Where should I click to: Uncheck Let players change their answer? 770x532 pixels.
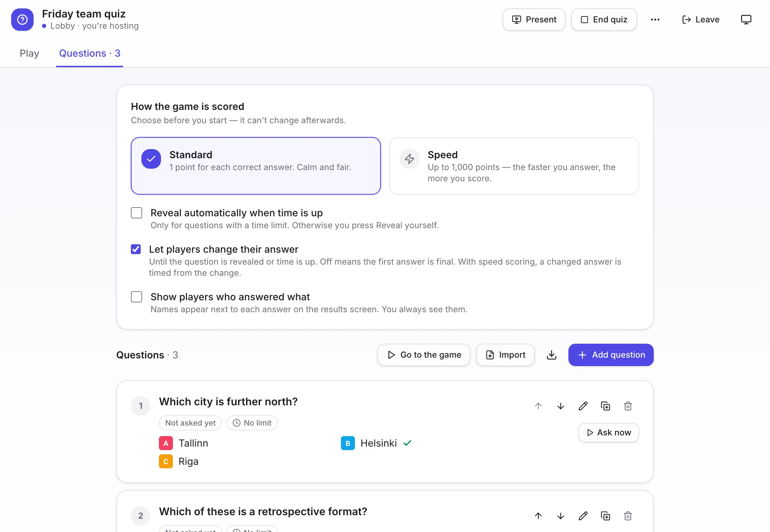[136, 249]
